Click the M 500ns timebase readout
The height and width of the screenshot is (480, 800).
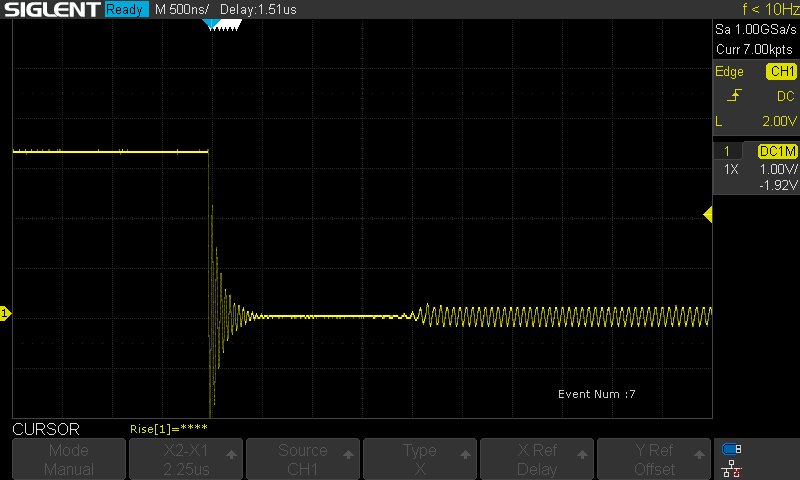181,10
